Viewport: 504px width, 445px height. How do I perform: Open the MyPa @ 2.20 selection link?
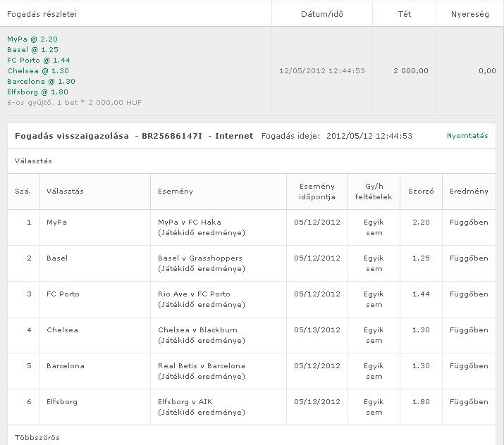[32, 39]
